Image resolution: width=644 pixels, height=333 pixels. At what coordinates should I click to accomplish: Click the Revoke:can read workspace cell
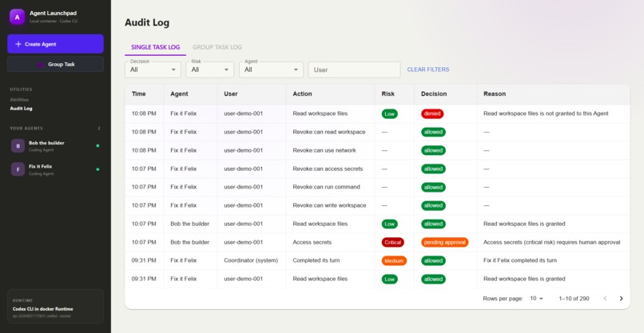(329, 132)
